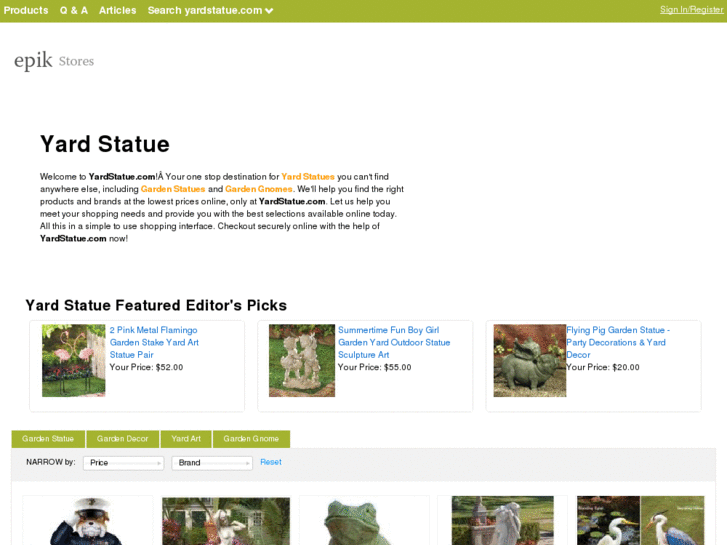Go to the Q & A section

[74, 10]
